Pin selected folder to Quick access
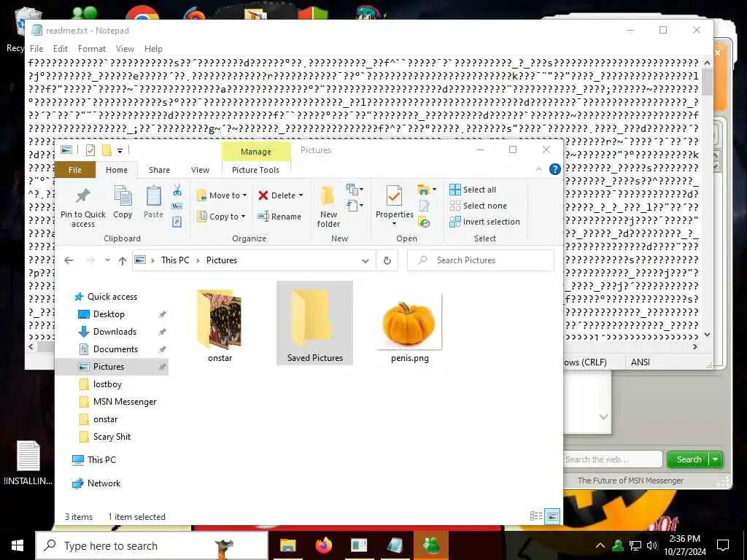This screenshot has width=747, height=560. click(83, 206)
